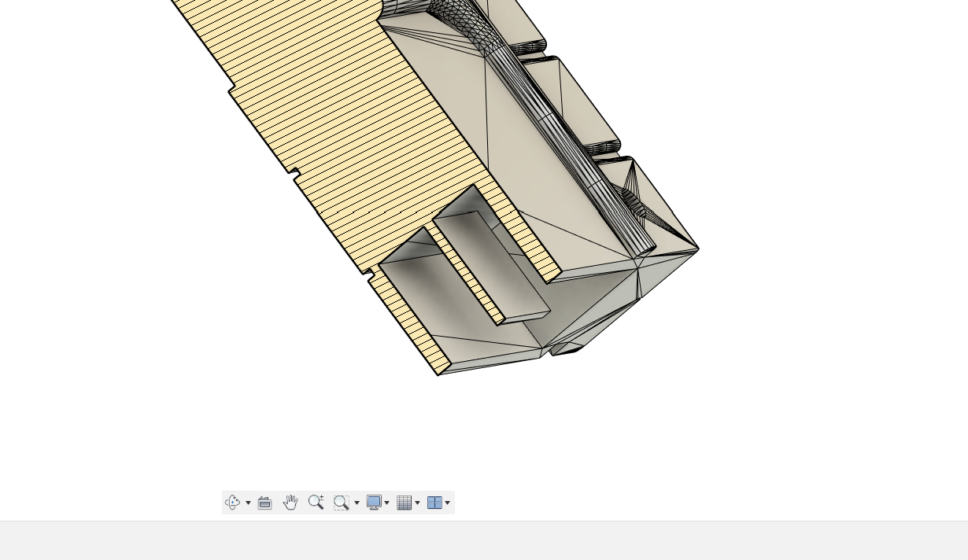Click the Viewports layout icon
The image size is (968, 560).
pos(434,503)
